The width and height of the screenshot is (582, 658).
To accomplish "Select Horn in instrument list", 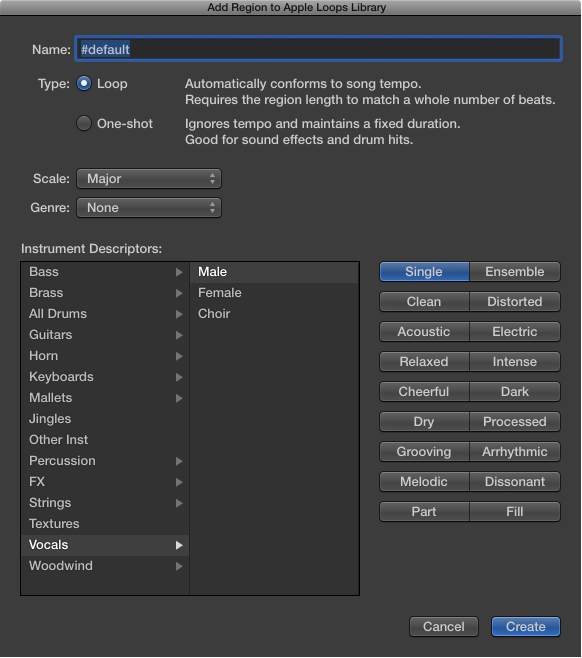I will pyautogui.click(x=105, y=356).
